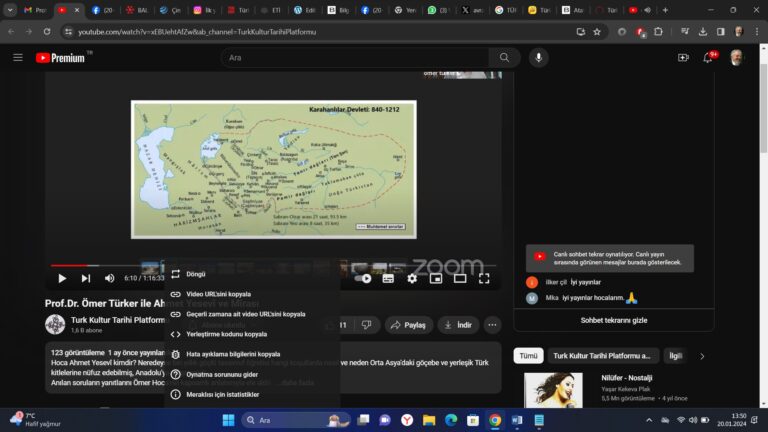Image resolution: width=768 pixels, height=432 pixels.
Task: Go back in browser
Action: pyautogui.click(x=11, y=32)
